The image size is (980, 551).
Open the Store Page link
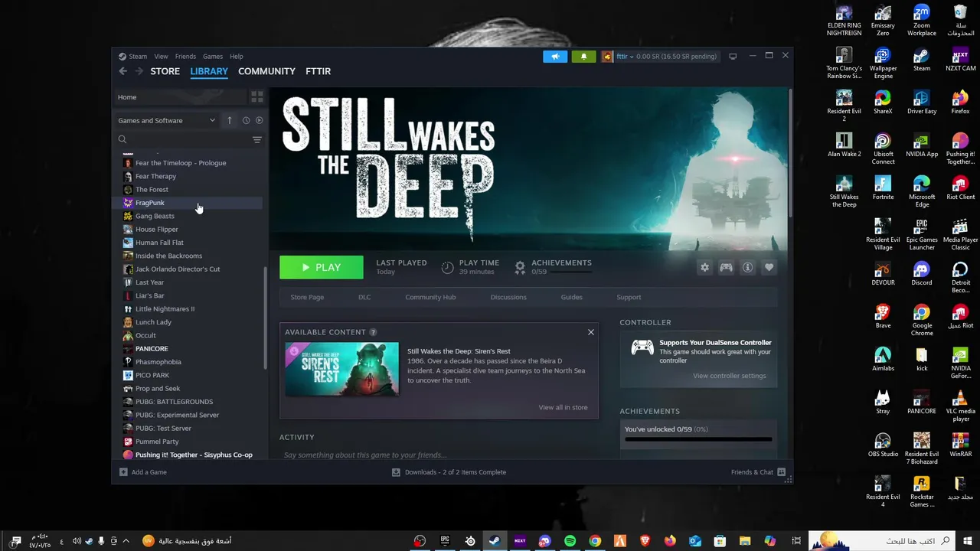click(307, 297)
